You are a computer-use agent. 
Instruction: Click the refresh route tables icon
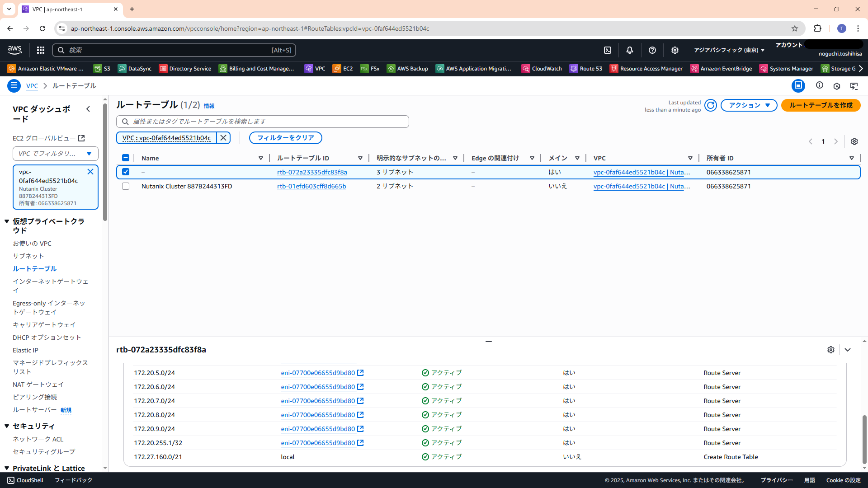[711, 105]
